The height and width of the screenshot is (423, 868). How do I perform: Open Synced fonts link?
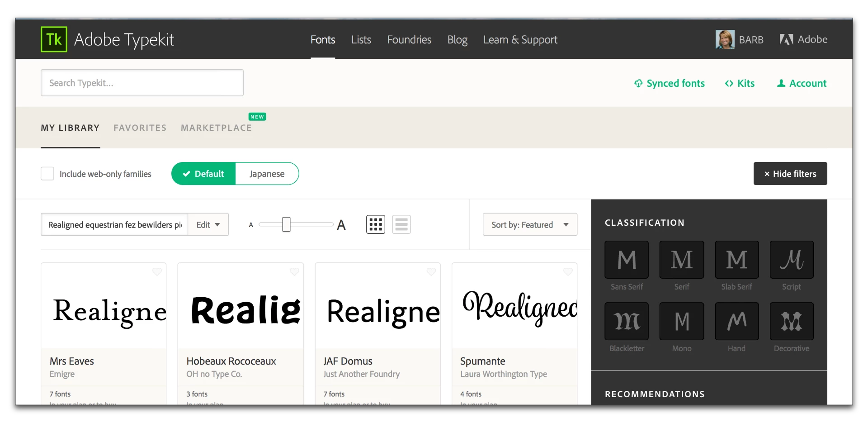tap(670, 83)
